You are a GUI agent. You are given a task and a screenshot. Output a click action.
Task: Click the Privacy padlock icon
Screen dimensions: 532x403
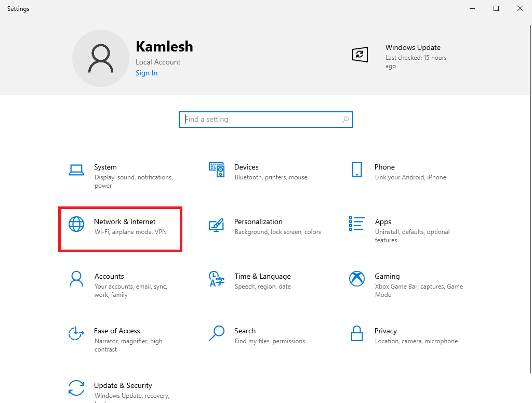(356, 333)
